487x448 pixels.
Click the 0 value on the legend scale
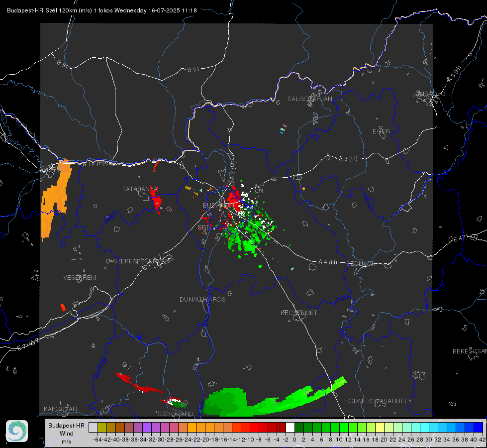pyautogui.click(x=294, y=440)
